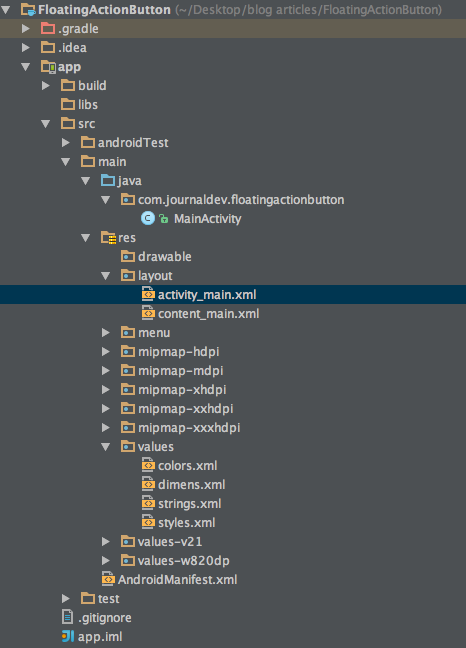This screenshot has height=648, width=466.
Task: Expand the menu folder
Action: (x=106, y=333)
